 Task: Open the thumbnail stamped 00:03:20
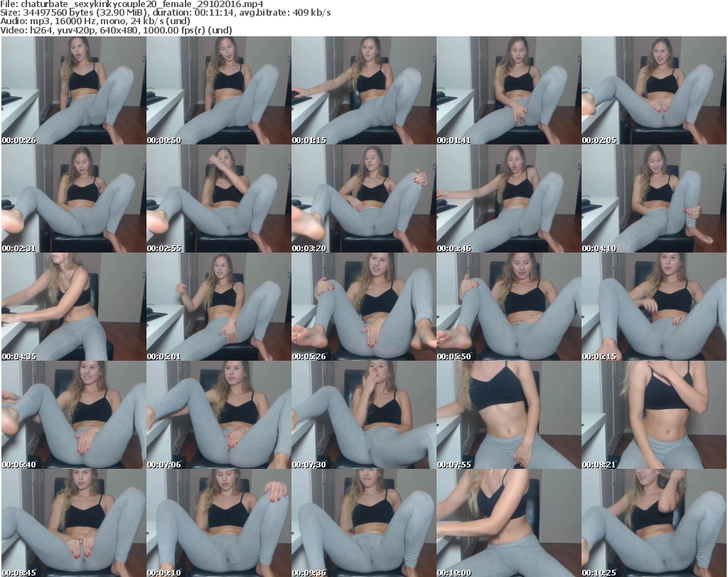click(364, 198)
